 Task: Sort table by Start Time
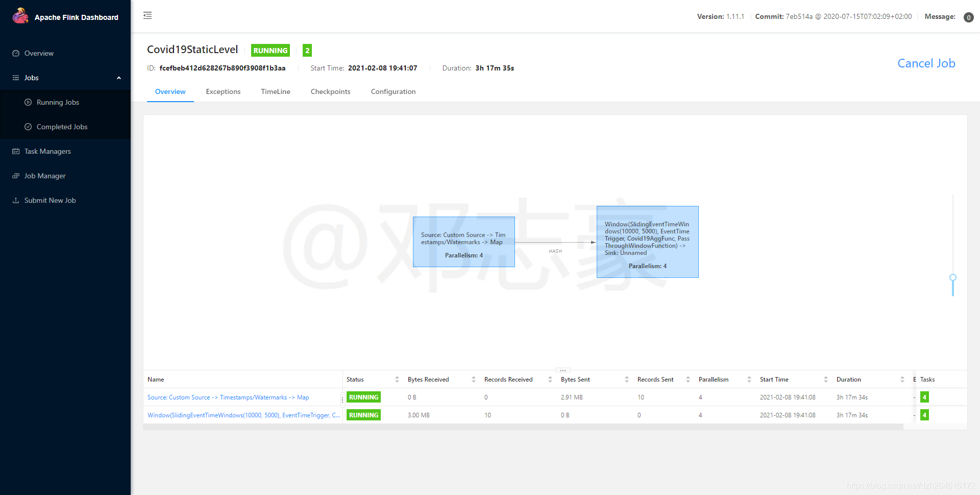[x=826, y=380]
